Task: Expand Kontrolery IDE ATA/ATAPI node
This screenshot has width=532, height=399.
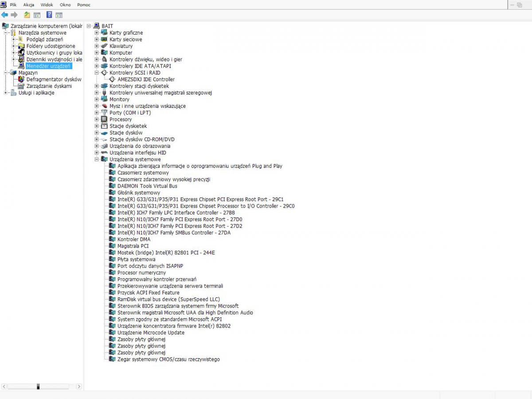Action: click(x=97, y=66)
